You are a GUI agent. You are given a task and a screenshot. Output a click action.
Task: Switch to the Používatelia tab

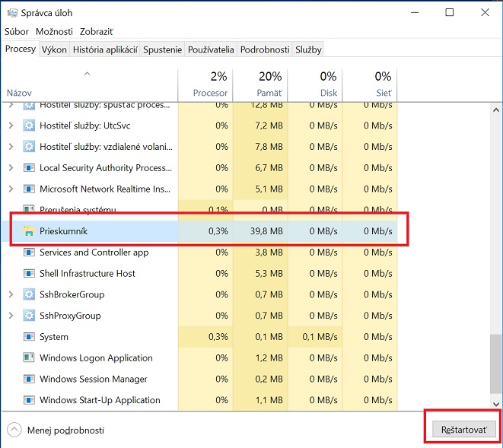point(211,49)
